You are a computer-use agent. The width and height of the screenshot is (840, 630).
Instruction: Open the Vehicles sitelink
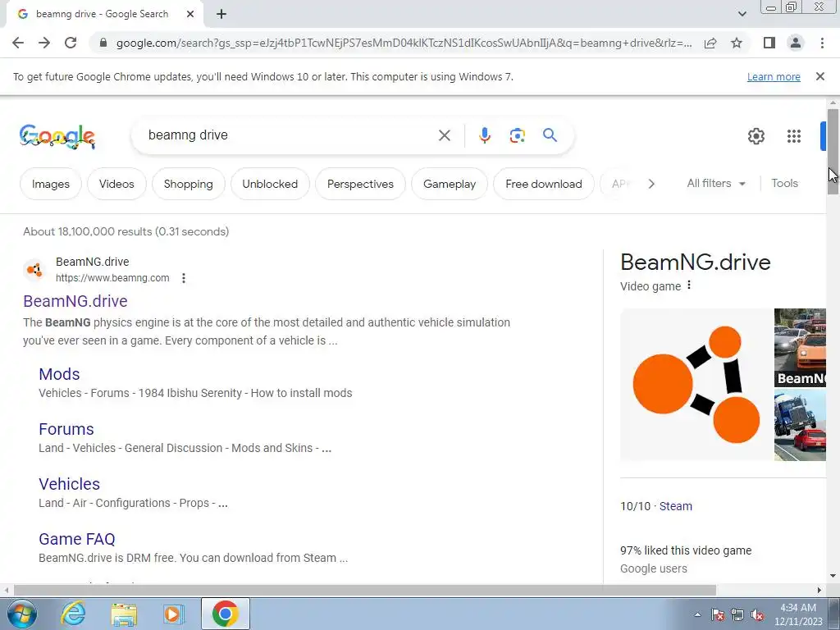[69, 484]
